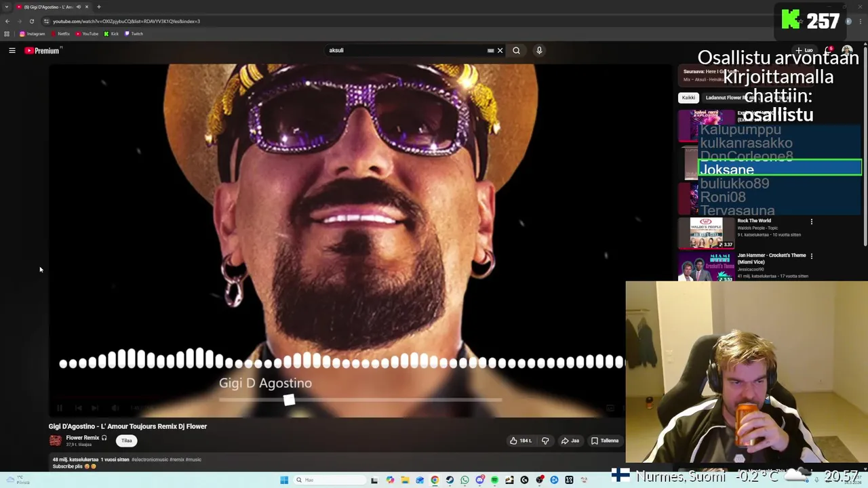
Task: Start voice search with the microphone
Action: (539, 50)
